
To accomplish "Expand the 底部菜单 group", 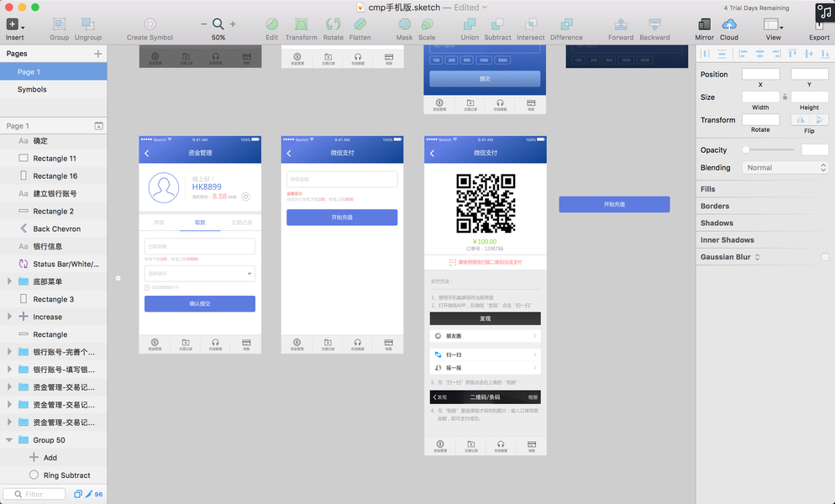I will (x=9, y=281).
